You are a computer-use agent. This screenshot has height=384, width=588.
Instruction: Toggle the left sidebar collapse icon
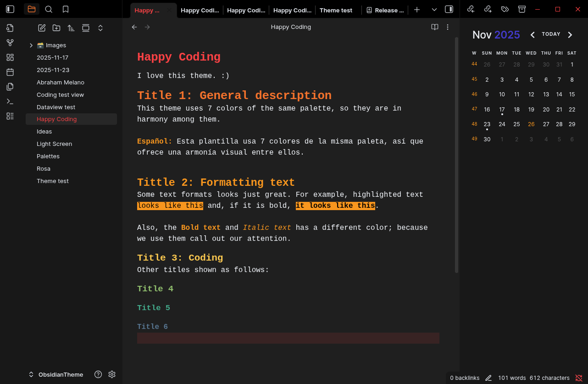[x=10, y=9]
